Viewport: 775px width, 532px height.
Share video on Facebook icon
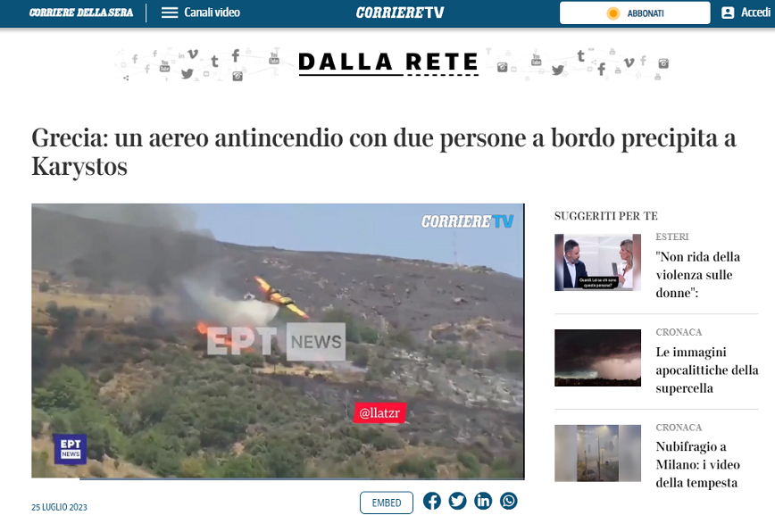point(432,501)
